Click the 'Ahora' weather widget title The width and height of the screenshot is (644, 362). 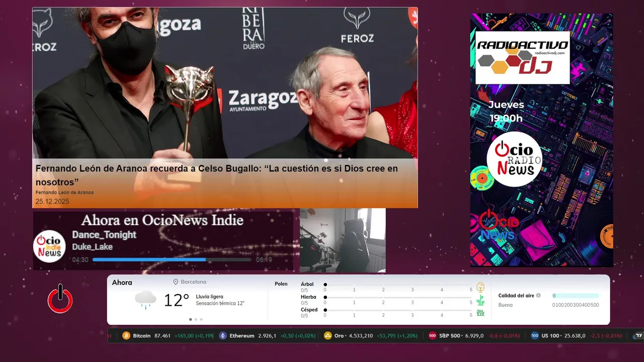[x=122, y=283]
